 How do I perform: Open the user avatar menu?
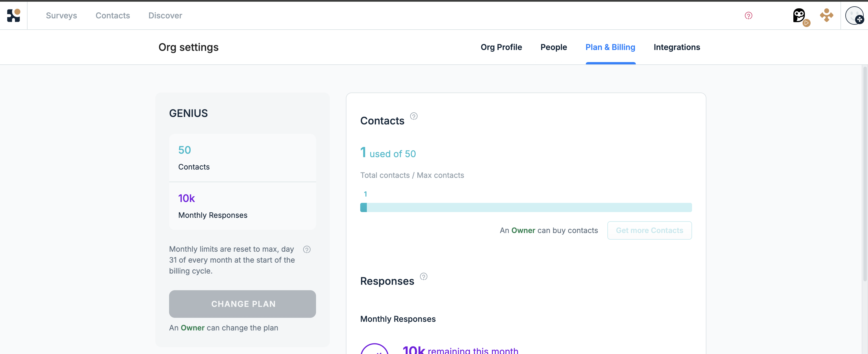(855, 16)
